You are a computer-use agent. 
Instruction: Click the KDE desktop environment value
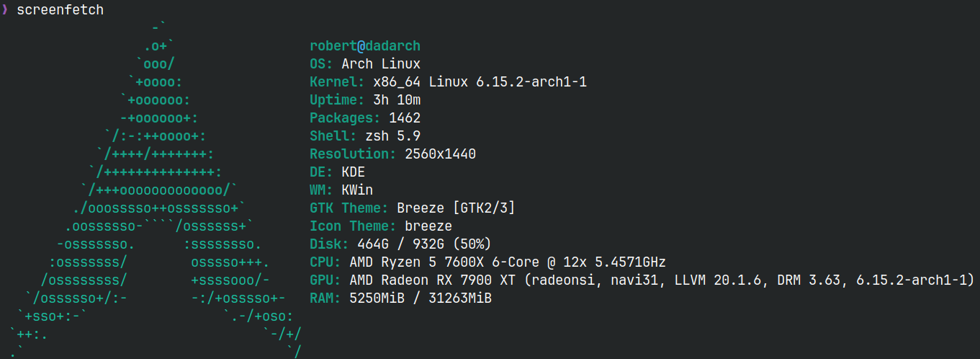pos(353,172)
